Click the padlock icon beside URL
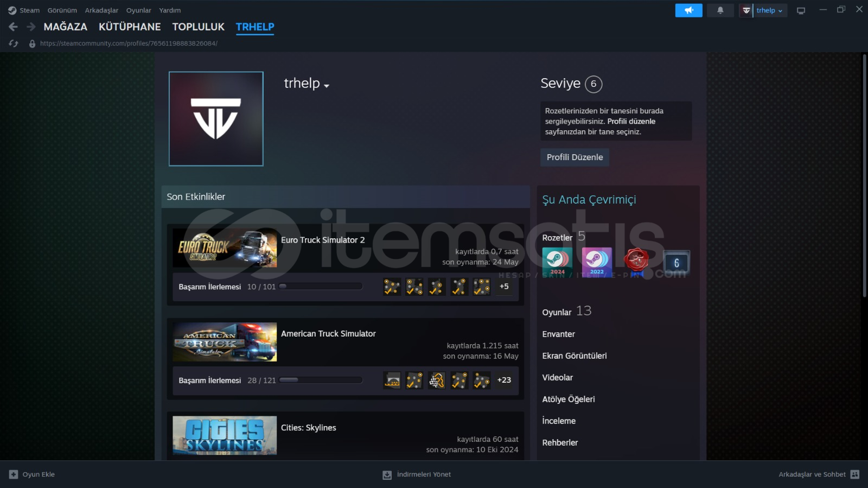 pos(32,43)
